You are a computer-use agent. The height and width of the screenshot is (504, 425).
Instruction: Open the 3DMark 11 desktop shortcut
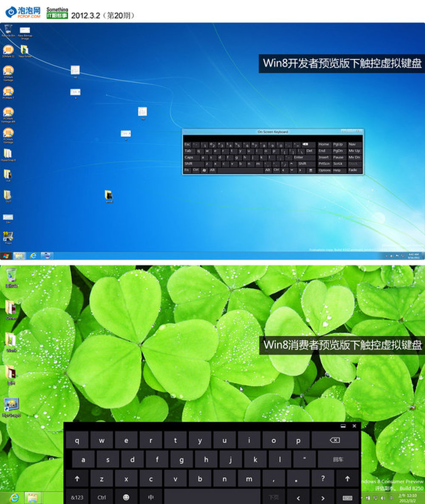[8, 51]
